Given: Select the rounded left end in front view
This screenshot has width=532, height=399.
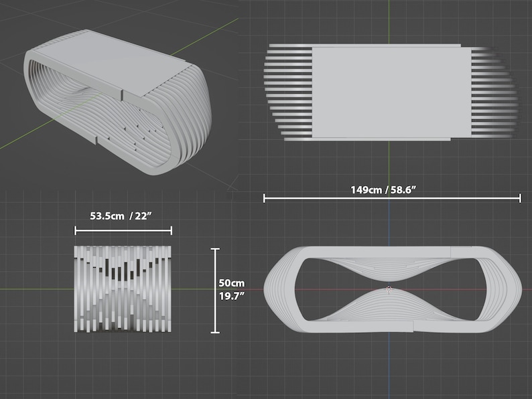Looking at the screenshot, I should tap(281, 290).
